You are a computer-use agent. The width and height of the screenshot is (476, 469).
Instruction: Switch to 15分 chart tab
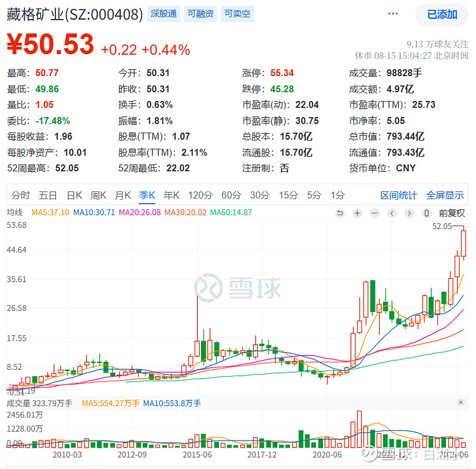(289, 195)
